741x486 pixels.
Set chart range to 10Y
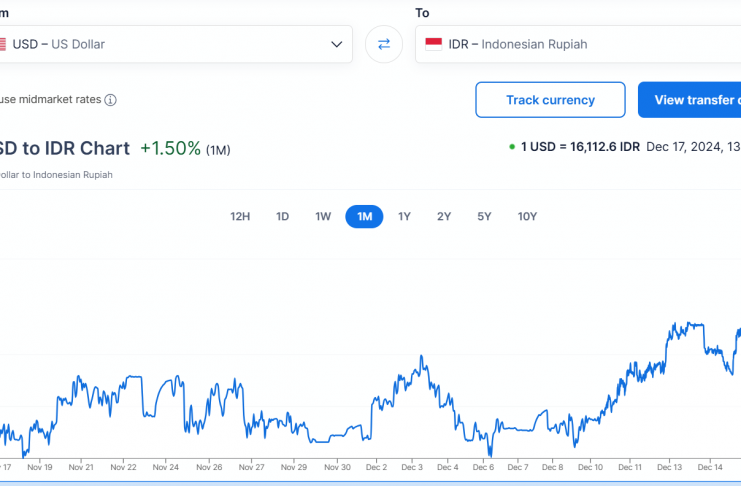(x=527, y=217)
